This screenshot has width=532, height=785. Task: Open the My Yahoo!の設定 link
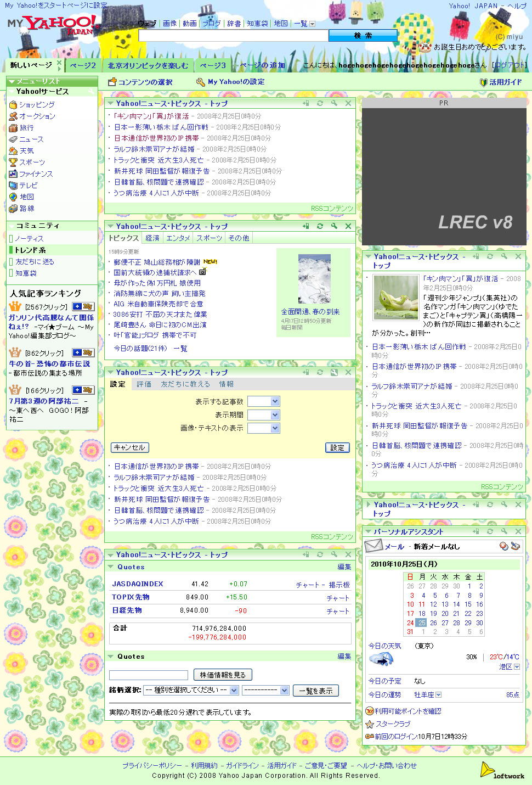click(230, 82)
